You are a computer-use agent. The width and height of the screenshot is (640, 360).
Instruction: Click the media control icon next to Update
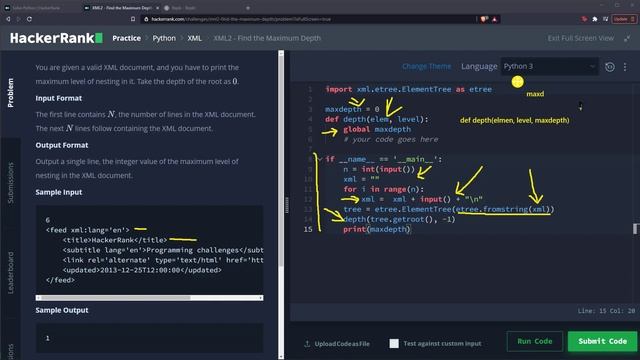tap(605, 19)
